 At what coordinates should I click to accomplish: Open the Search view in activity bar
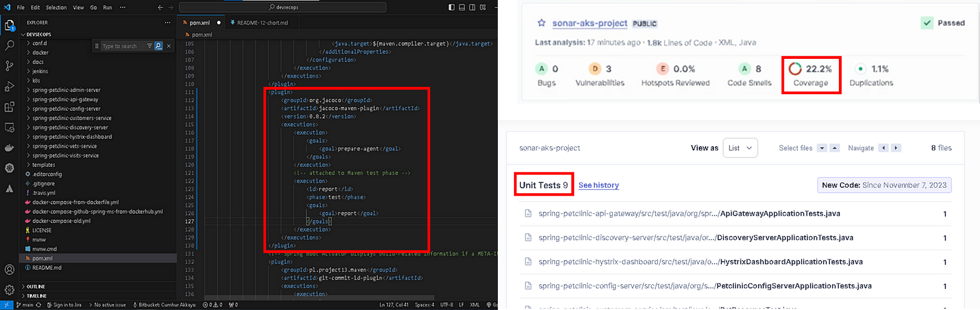[x=9, y=46]
